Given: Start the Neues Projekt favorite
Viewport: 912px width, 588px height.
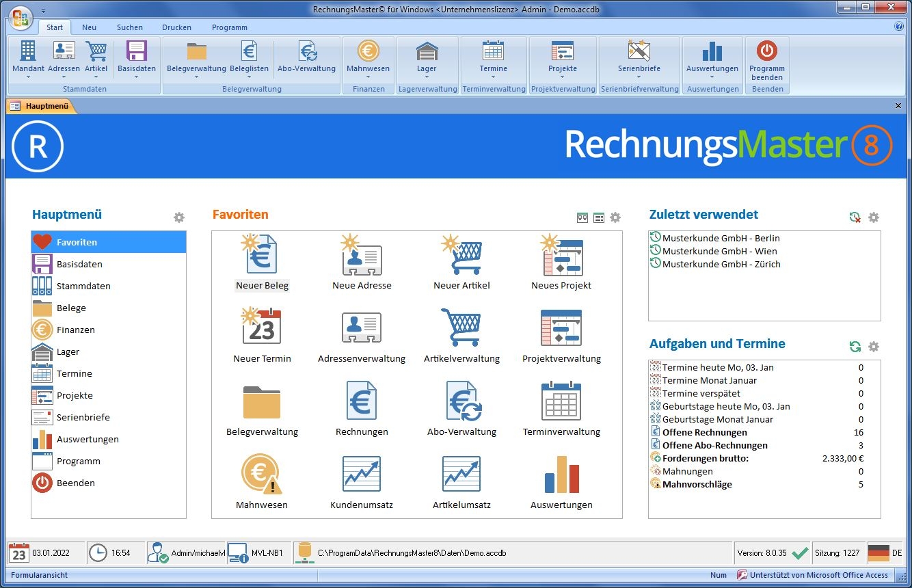Looking at the screenshot, I should (x=561, y=263).
